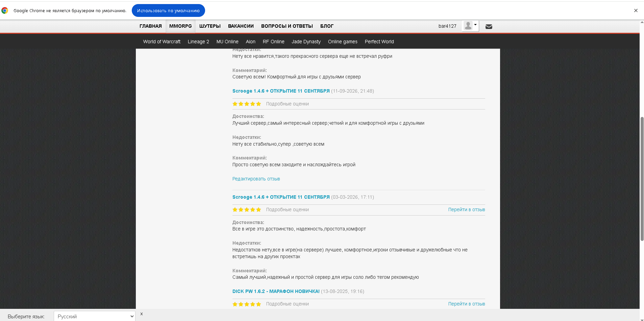Open Jade Dynasty submenu link
Viewport: 644px width, 321px height.
306,42
